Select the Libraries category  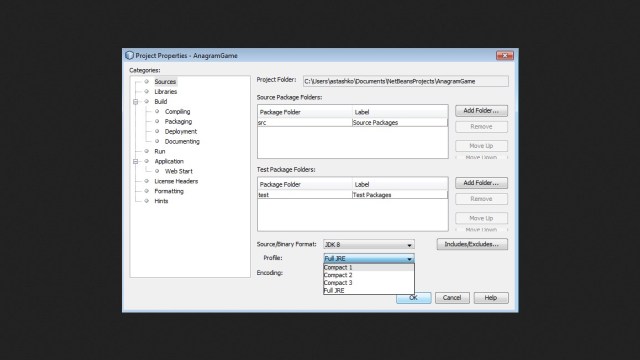pyautogui.click(x=165, y=91)
